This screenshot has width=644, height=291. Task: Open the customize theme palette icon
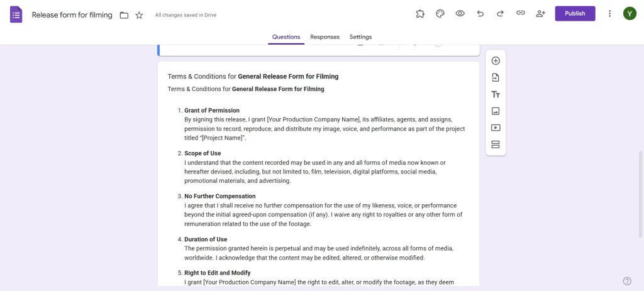pos(440,14)
